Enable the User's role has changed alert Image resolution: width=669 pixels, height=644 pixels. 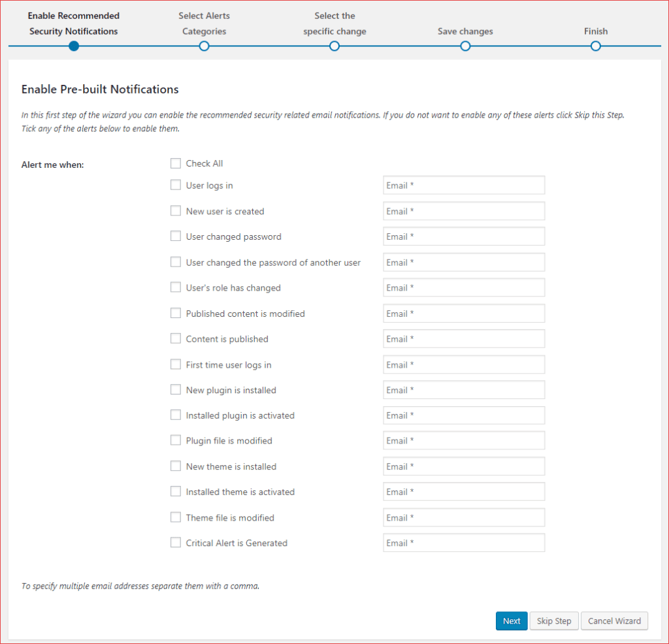(x=175, y=287)
